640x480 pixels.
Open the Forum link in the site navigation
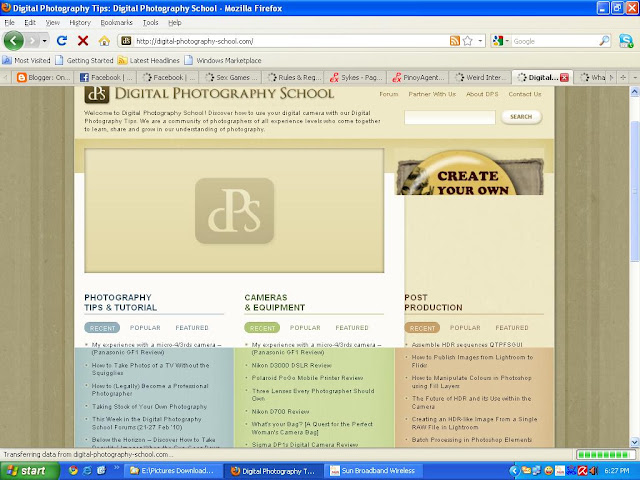(389, 94)
